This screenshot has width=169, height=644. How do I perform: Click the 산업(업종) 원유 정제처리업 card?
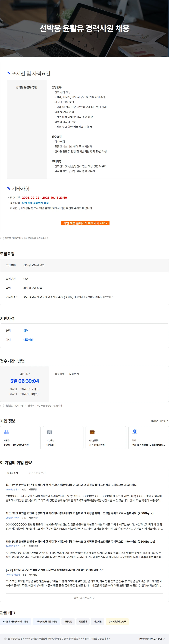(106, 438)
